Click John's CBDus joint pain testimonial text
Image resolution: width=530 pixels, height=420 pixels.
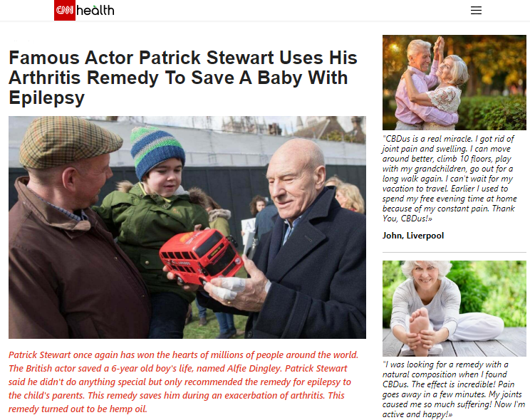450,179
